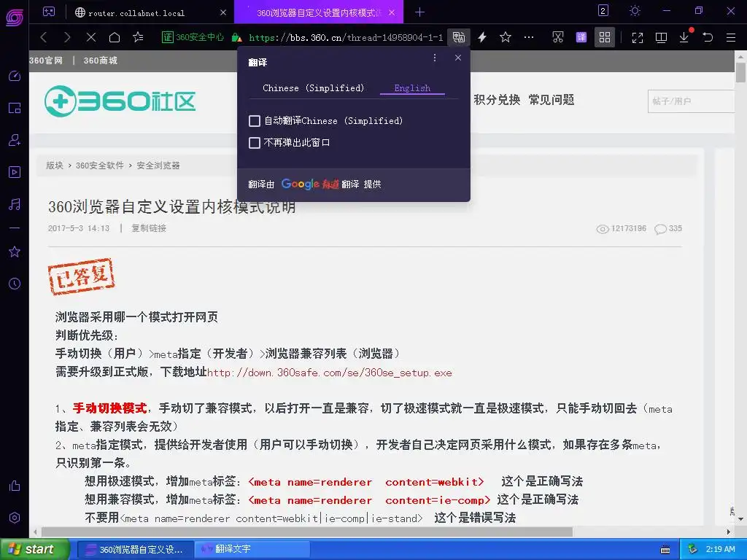Switch to the router.collabnet.local tab

(x=136, y=13)
